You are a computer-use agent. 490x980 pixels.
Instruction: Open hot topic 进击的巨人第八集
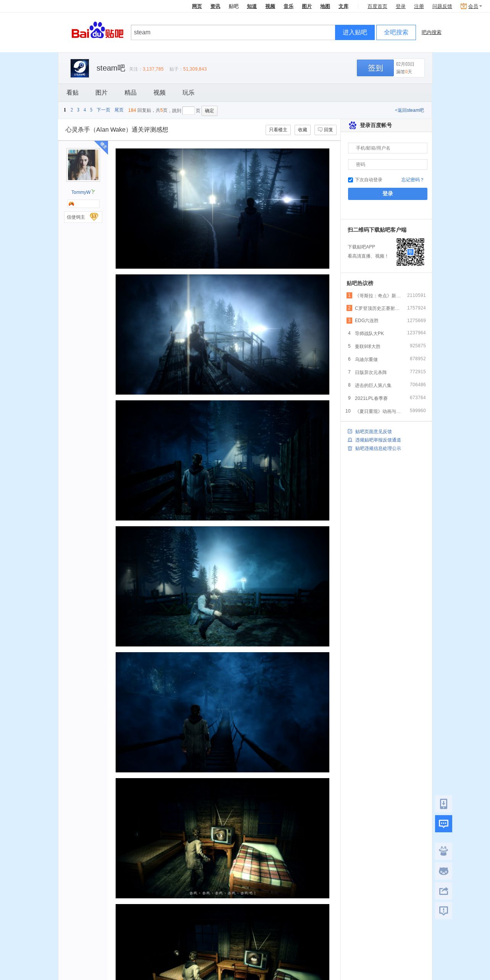pos(373,385)
